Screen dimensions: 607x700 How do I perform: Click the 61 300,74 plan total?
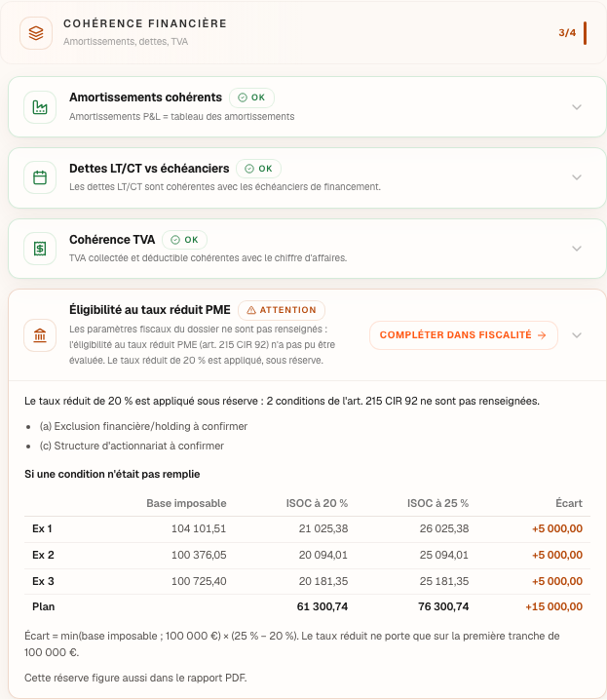point(322,607)
